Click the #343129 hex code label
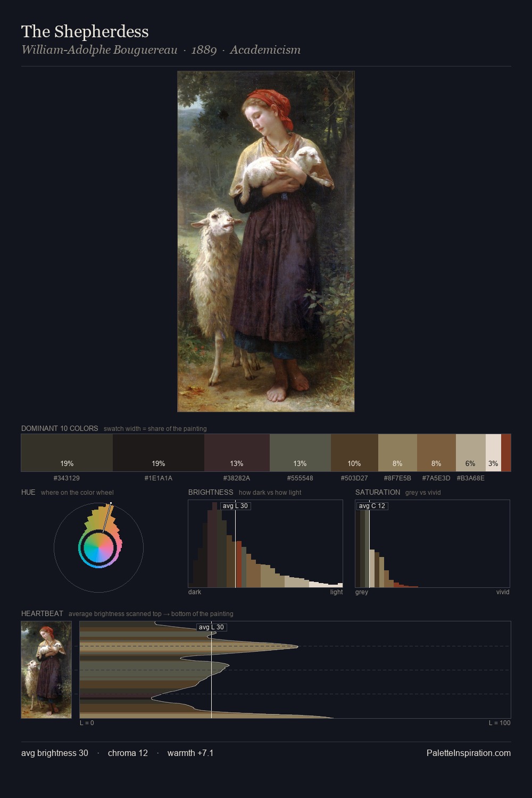The height and width of the screenshot is (798, 532). pos(66,478)
